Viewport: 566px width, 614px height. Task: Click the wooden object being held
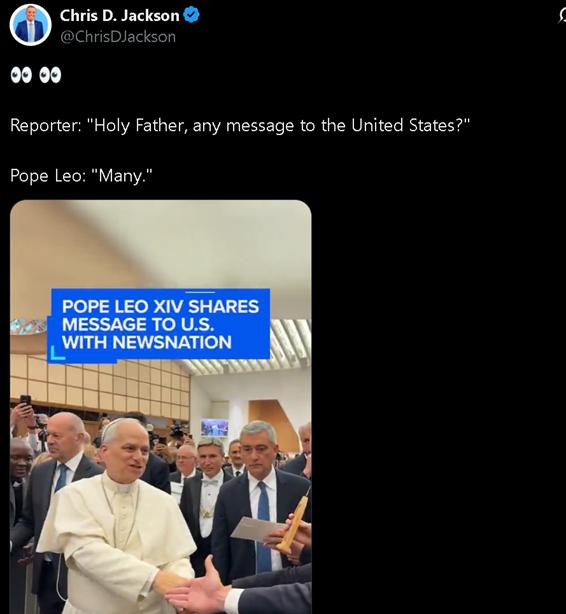295,523
